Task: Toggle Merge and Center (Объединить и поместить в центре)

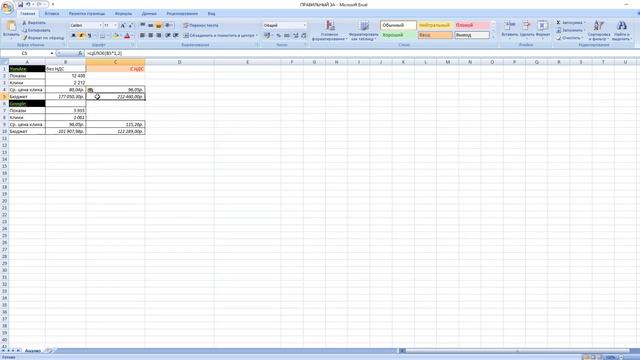Action: point(220,36)
